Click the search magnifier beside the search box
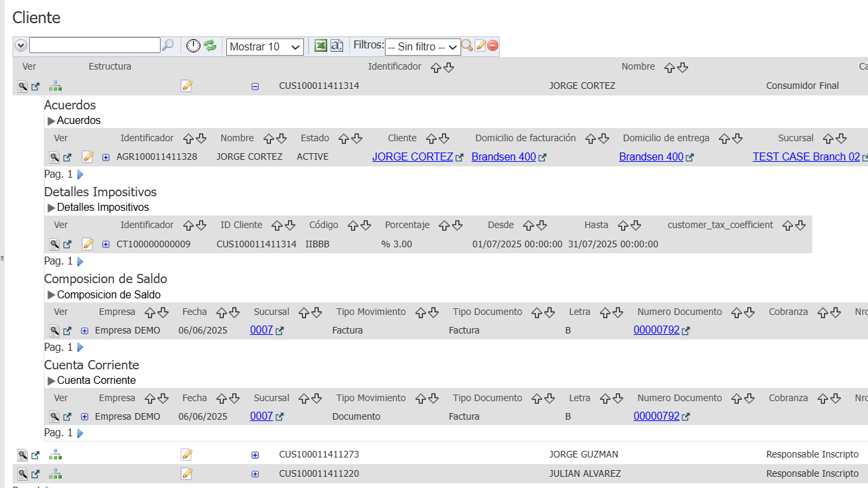The width and height of the screenshot is (868, 488). coord(169,45)
